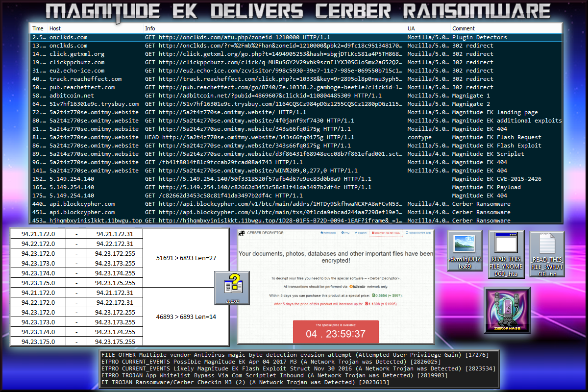588x392 pixels.
Task: Select the Plugin Detectors request row
Action: coord(296,37)
